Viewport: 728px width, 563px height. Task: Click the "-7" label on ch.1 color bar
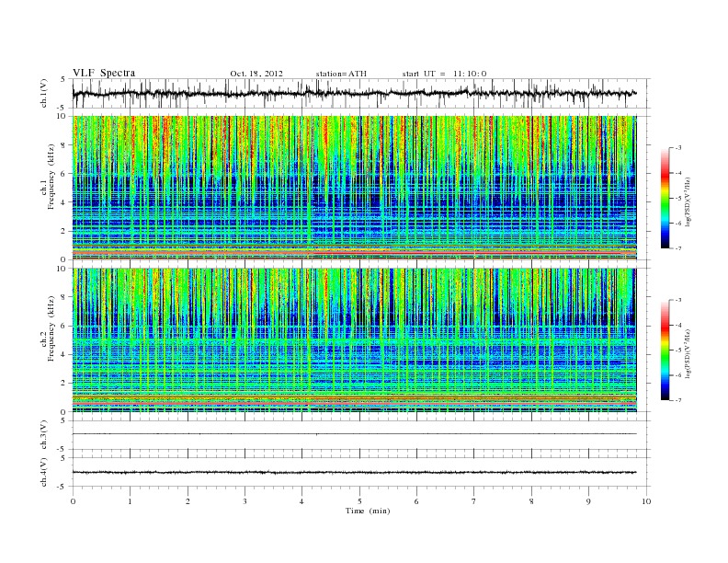click(x=677, y=248)
